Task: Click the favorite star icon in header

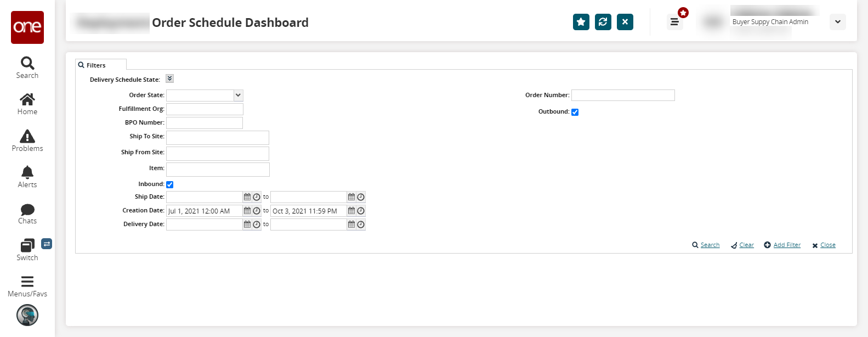Action: coord(581,22)
